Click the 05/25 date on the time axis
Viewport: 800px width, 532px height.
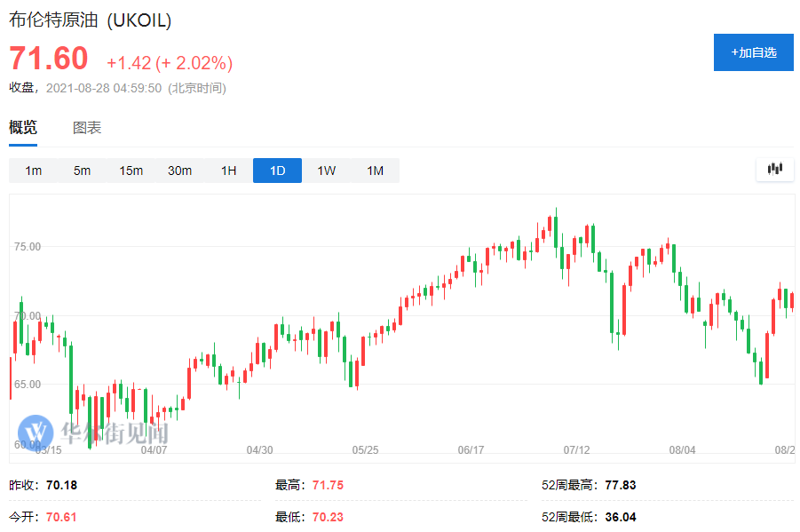(365, 450)
